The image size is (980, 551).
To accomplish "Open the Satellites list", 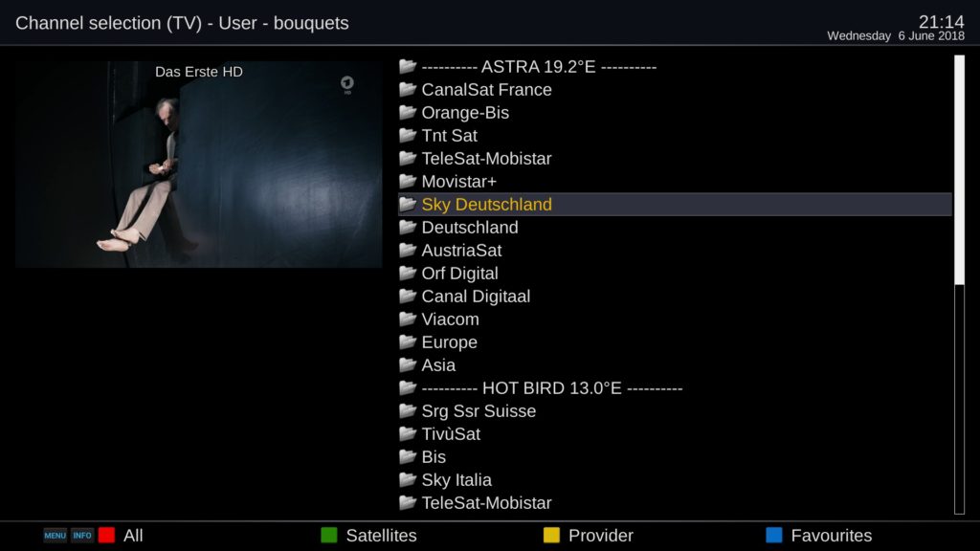I will (x=381, y=536).
